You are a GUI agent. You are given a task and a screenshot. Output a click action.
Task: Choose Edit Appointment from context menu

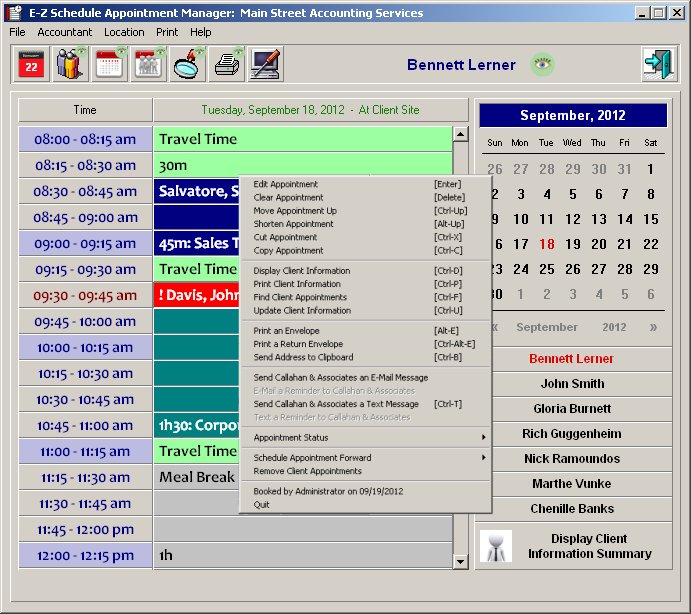286,184
